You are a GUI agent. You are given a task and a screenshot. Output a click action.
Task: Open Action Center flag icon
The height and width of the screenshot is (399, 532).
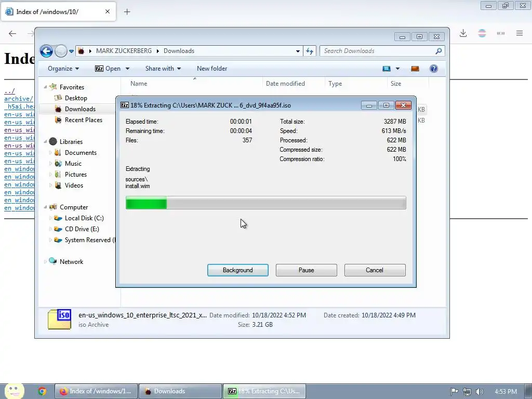454,392
